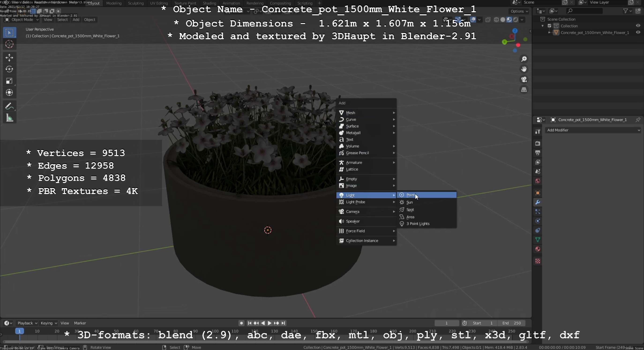Switch to Rendered viewport shading
This screenshot has height=350, width=644.
(x=516, y=20)
